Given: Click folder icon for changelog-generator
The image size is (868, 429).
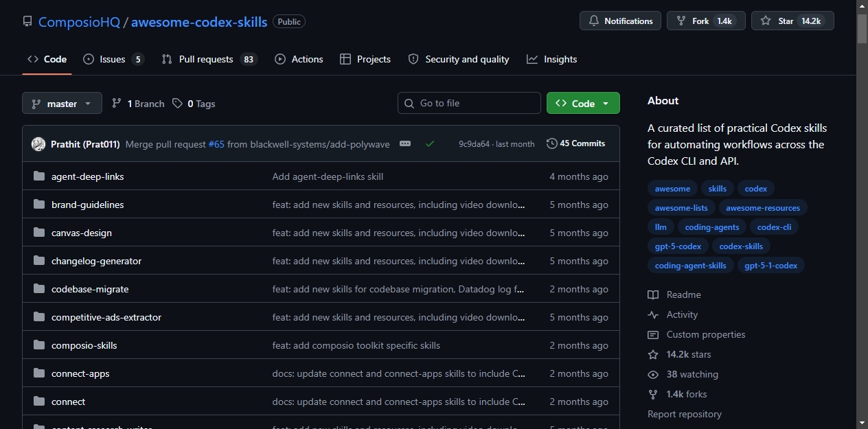Looking at the screenshot, I should (39, 261).
